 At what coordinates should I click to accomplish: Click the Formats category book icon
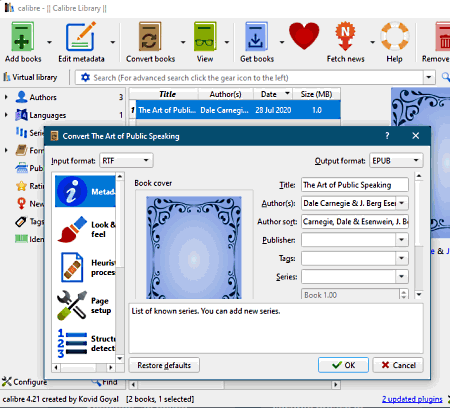pos(21,150)
